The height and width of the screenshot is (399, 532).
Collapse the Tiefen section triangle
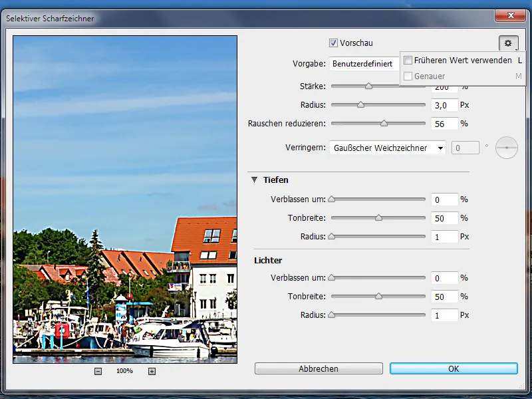coord(254,180)
